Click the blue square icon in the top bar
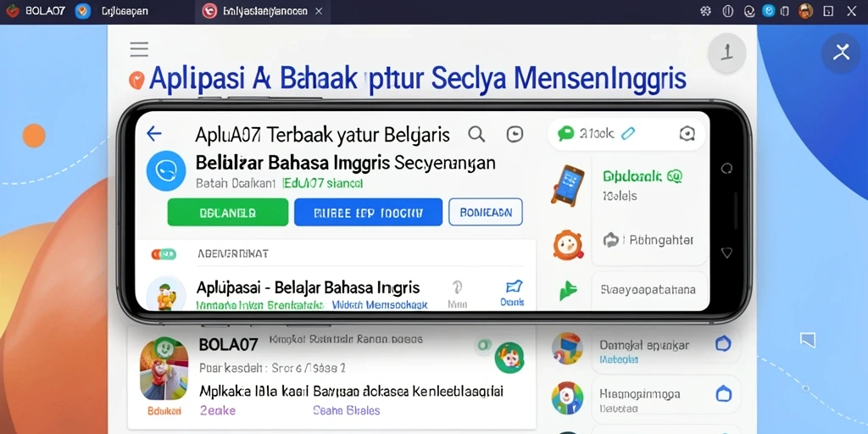 click(x=768, y=10)
